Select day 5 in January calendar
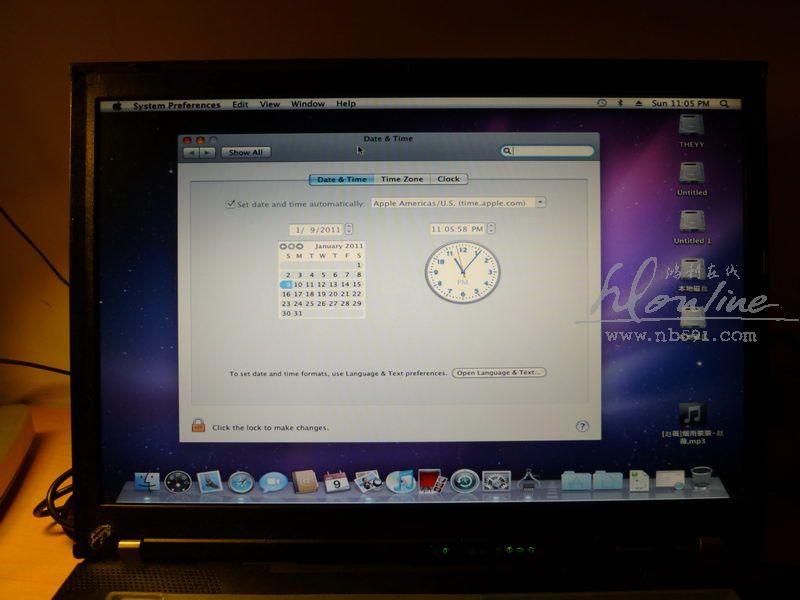This screenshot has height=600, width=800. coord(323,275)
